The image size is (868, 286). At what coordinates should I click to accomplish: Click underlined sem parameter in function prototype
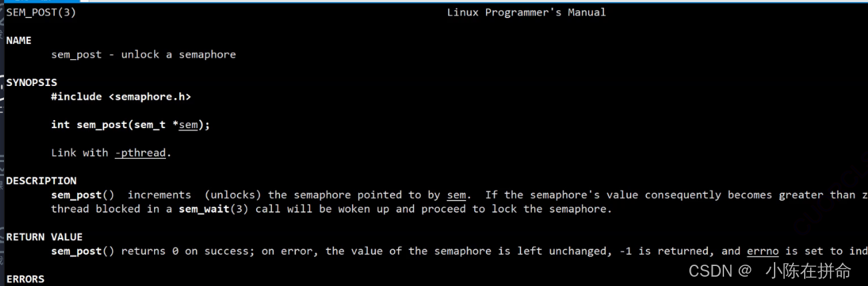pos(188,125)
